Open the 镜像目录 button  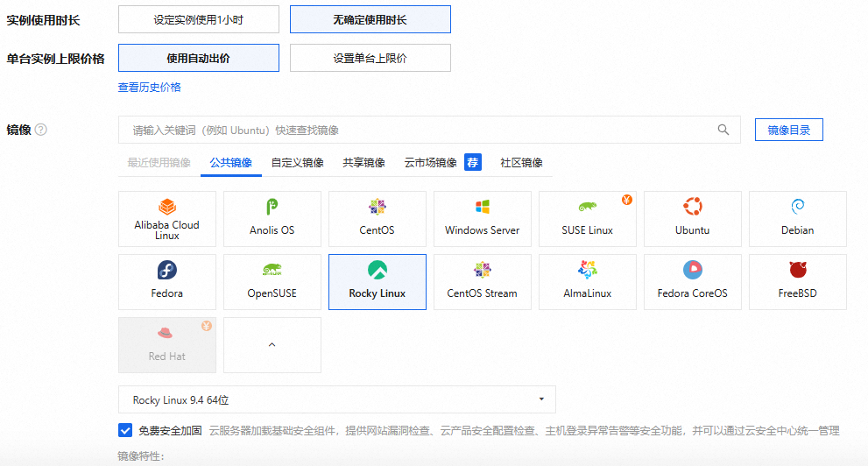click(x=789, y=130)
